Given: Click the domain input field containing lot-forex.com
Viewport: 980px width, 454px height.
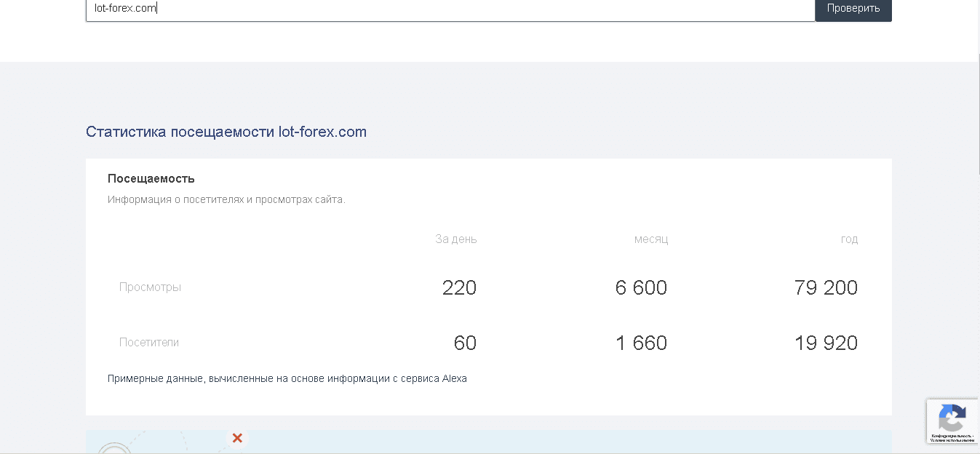Looking at the screenshot, I should 450,9.
